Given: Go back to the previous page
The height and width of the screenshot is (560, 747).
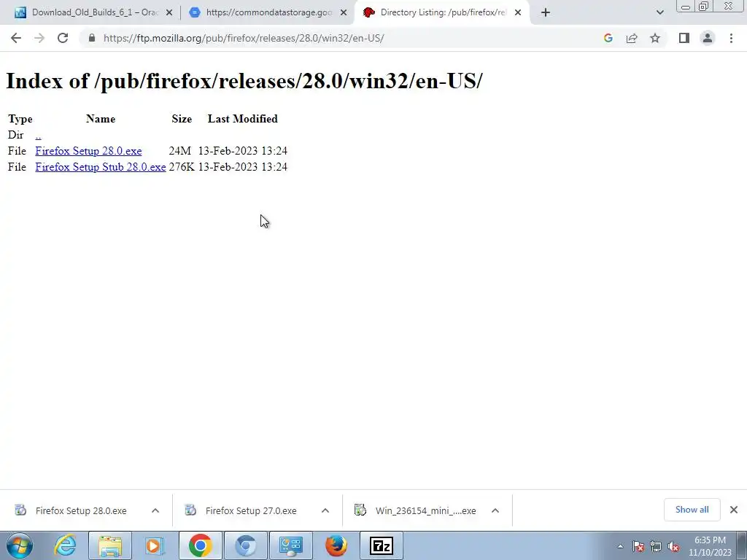Looking at the screenshot, I should (16, 38).
